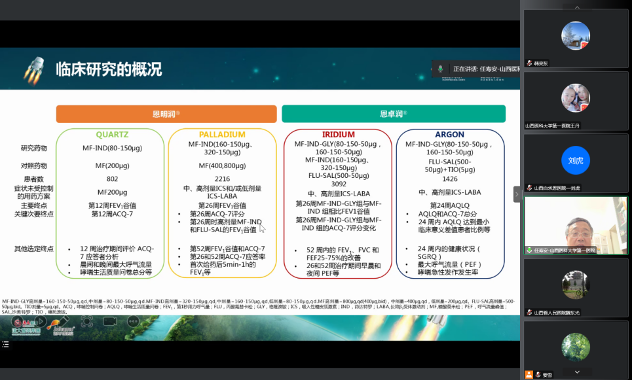Image resolution: width=632 pixels, height=380 pixels.
Task: Select the pen annotation tool in slideshow controls
Action: pos(63,321)
